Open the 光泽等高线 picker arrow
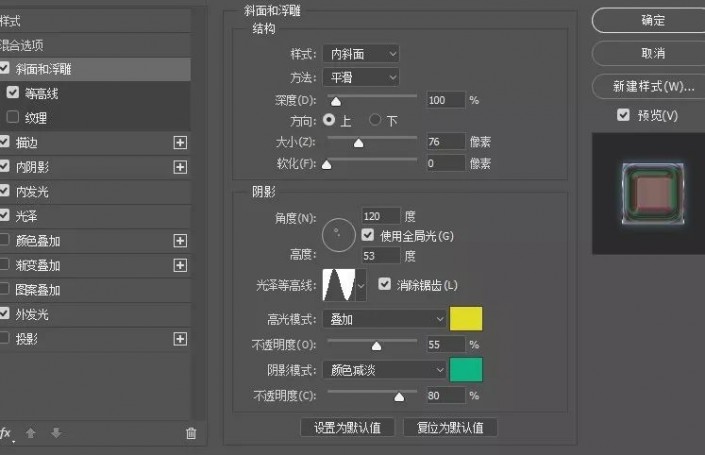Viewport: 705px width, 455px height. [x=361, y=285]
